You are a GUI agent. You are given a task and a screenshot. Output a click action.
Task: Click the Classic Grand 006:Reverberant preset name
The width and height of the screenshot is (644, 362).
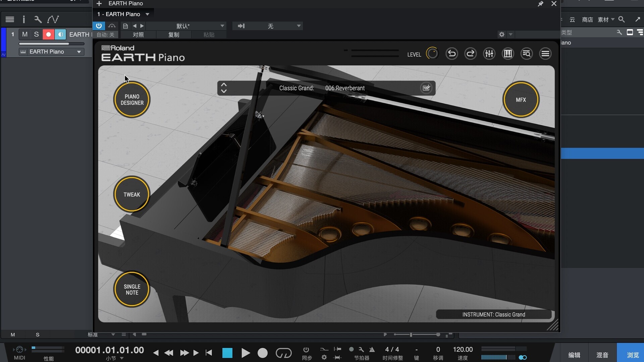[322, 88]
